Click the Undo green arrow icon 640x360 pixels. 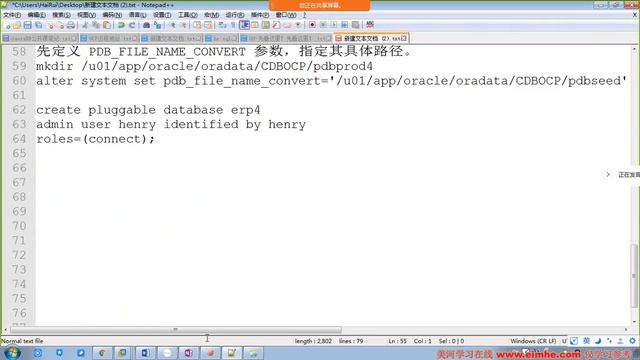coord(121,25)
